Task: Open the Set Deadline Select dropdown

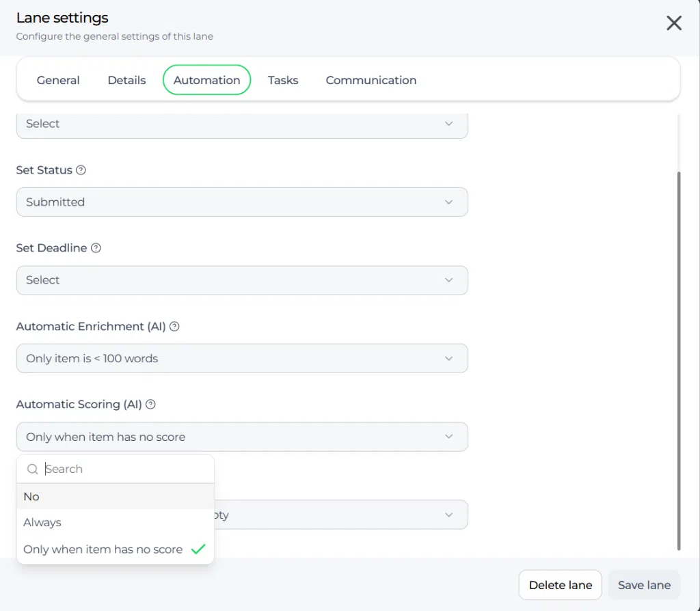Action: [x=242, y=280]
